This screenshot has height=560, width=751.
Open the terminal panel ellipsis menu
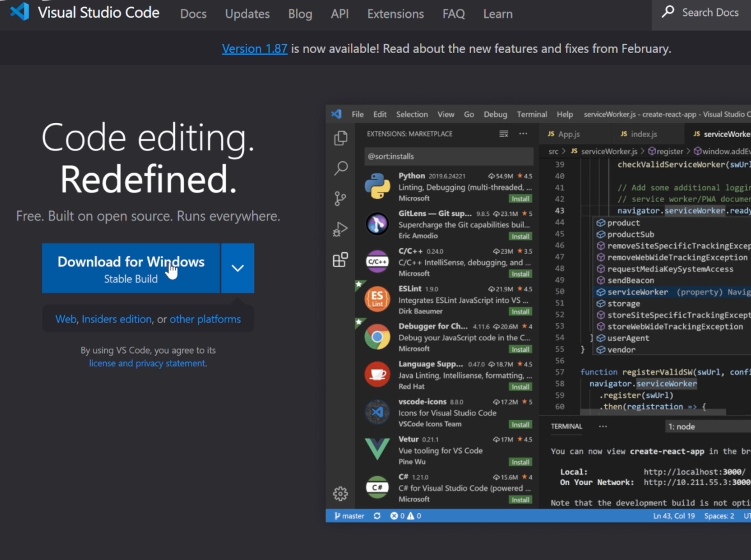603,426
